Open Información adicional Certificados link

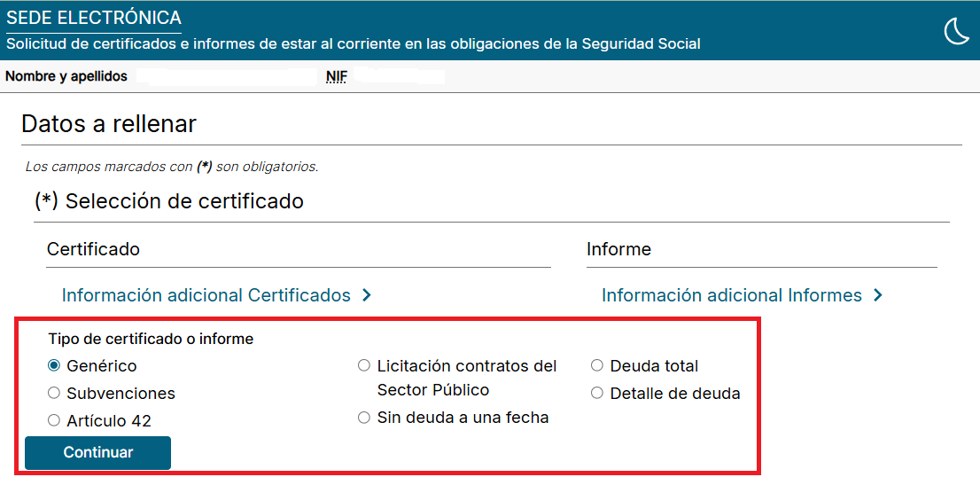pos(206,295)
